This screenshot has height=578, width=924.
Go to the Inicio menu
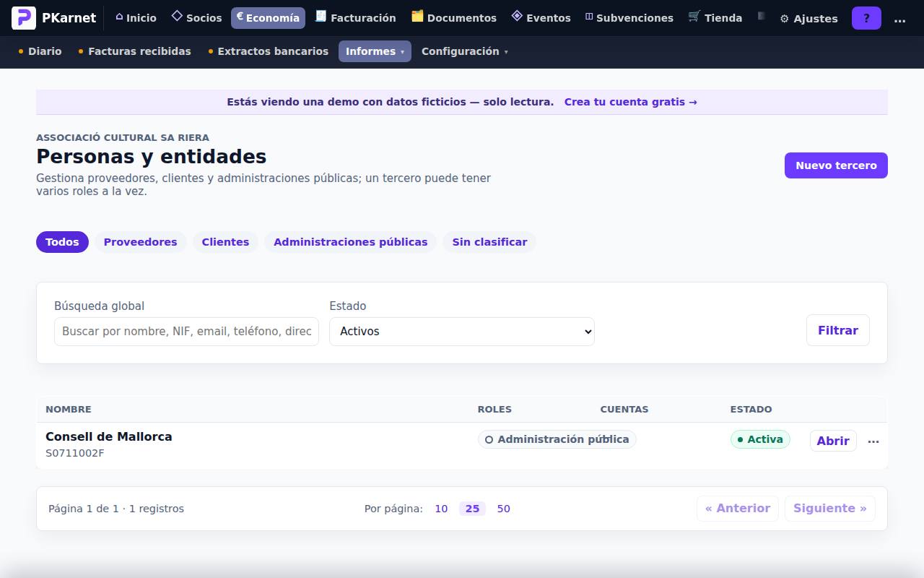point(136,18)
